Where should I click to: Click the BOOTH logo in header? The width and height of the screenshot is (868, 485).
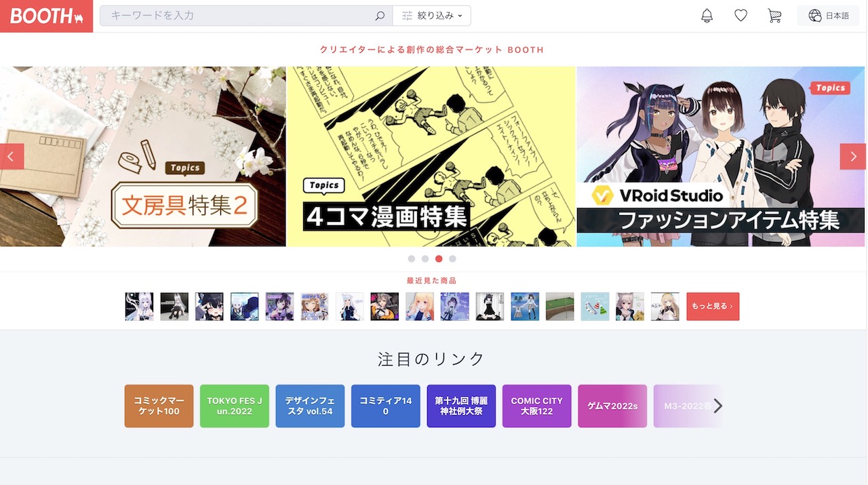tap(46, 16)
